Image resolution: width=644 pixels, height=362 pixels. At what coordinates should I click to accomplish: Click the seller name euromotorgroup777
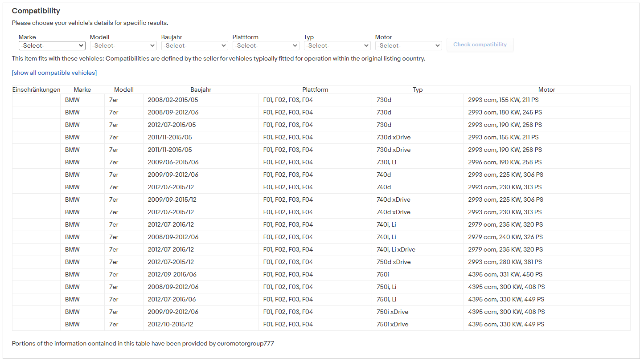point(246,343)
